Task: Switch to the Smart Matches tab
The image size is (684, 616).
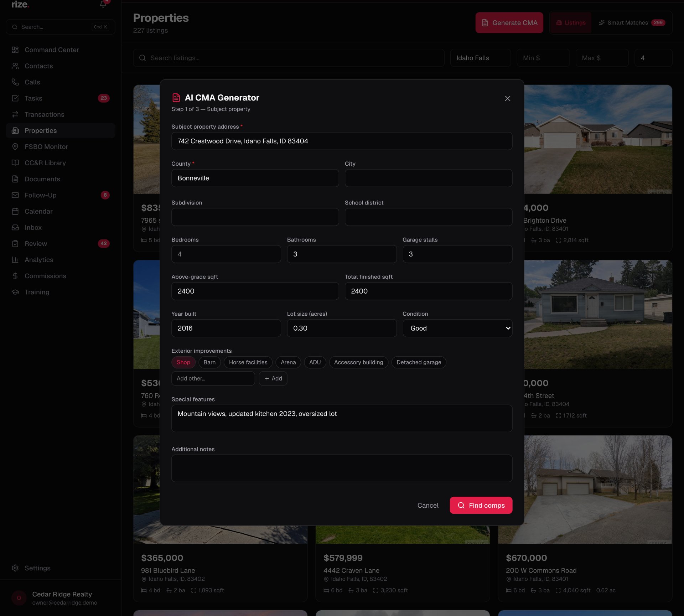Action: 632,23
